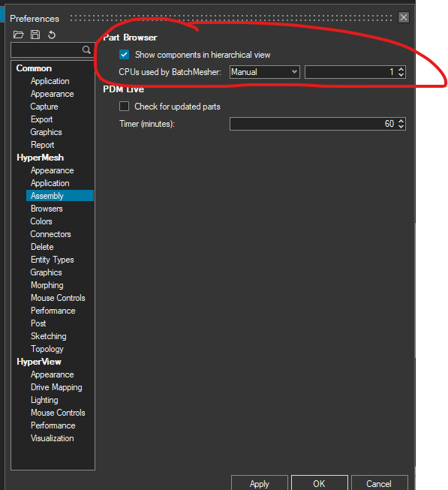Screen dimensions: 448x490
Task: Click the search magnifier icon
Action: [86, 50]
